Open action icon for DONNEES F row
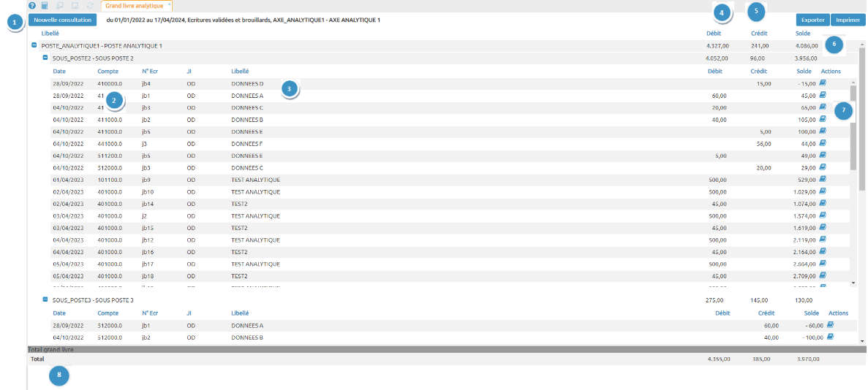The height and width of the screenshot is (390, 868). pos(823,143)
